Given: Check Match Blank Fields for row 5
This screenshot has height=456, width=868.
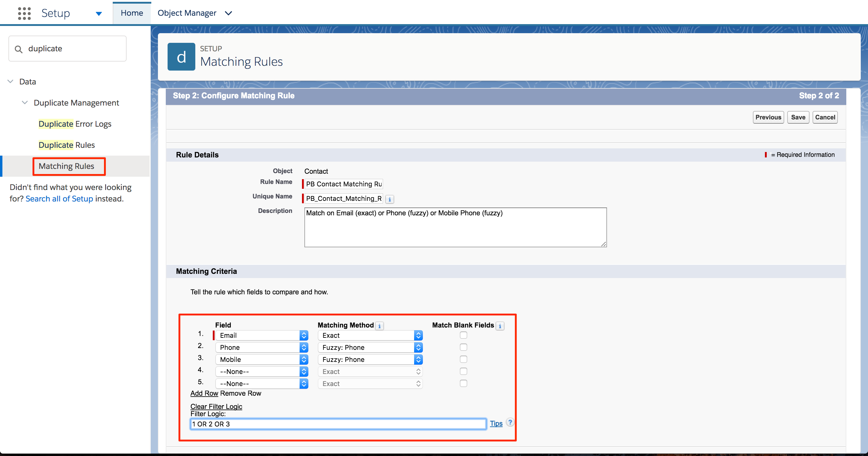Looking at the screenshot, I should tap(464, 384).
